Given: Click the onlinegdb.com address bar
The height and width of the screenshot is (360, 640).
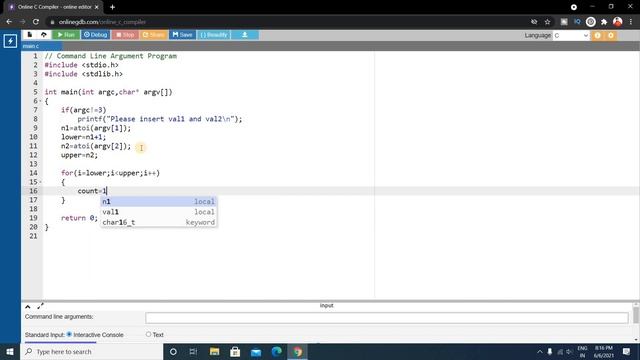Looking at the screenshot, I should (286, 22).
